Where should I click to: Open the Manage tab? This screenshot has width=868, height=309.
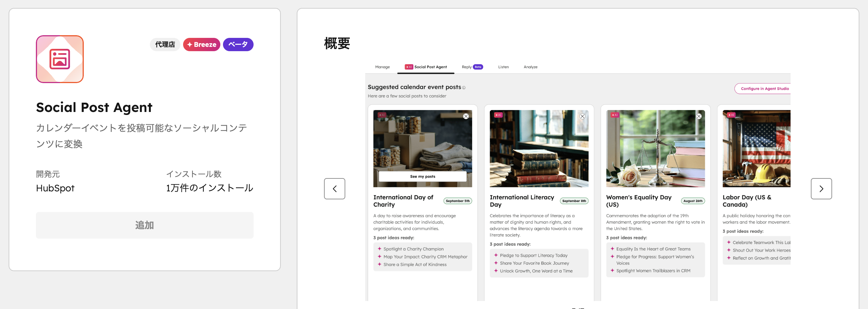coord(382,67)
